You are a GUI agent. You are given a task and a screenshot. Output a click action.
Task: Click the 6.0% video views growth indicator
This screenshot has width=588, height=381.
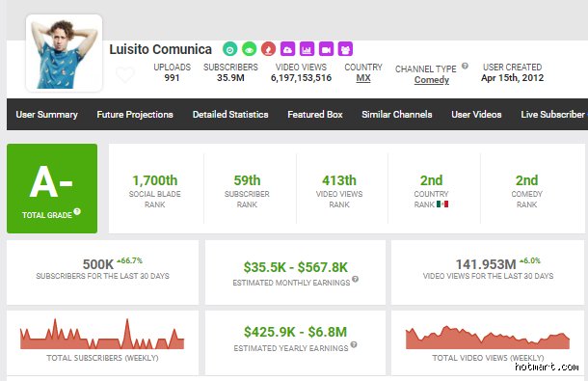(x=530, y=260)
